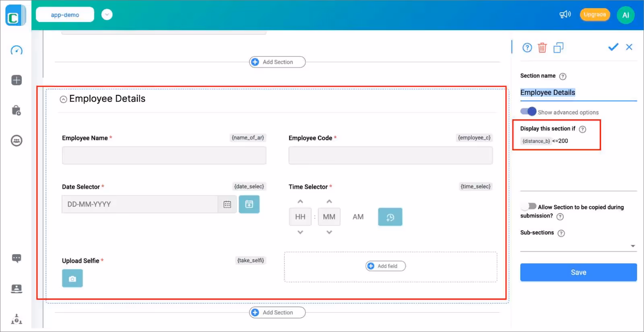The image size is (644, 332).
Task: Click the Upload Selfie label
Action: (80, 260)
